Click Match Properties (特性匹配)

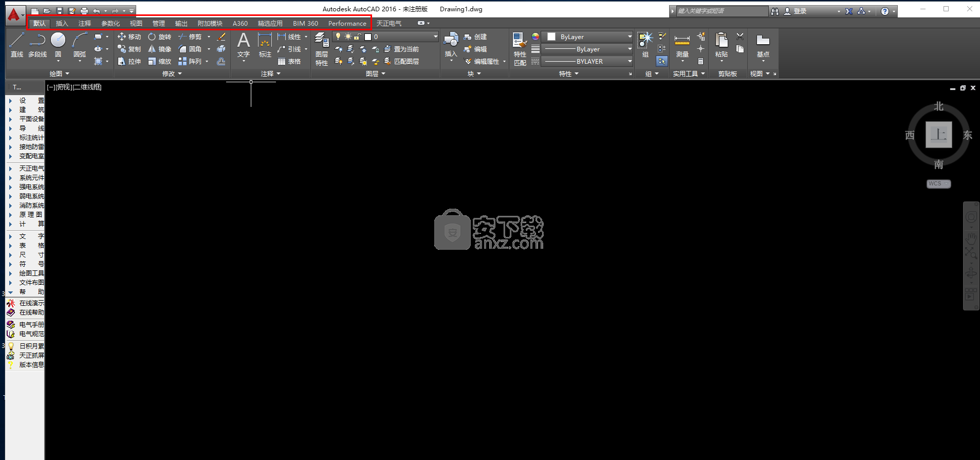520,49
